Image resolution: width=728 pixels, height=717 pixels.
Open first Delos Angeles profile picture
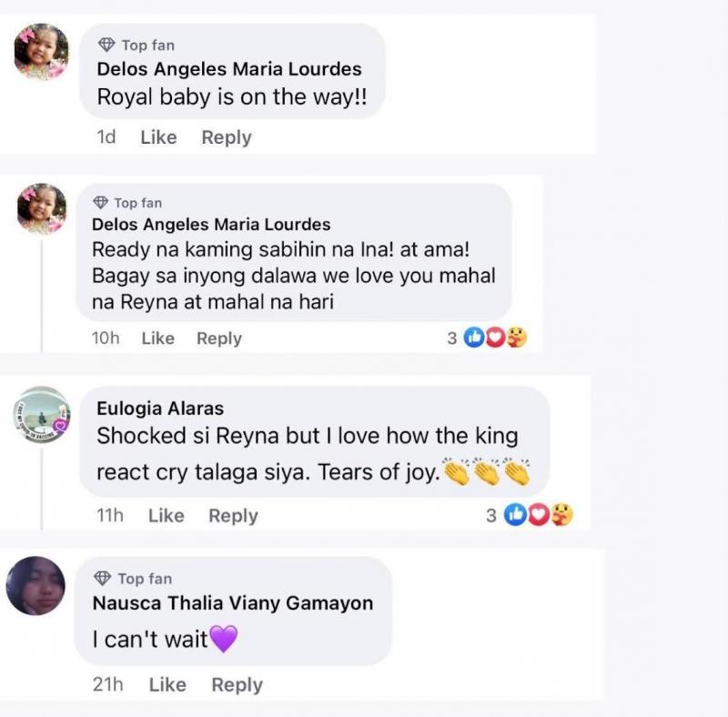point(42,52)
